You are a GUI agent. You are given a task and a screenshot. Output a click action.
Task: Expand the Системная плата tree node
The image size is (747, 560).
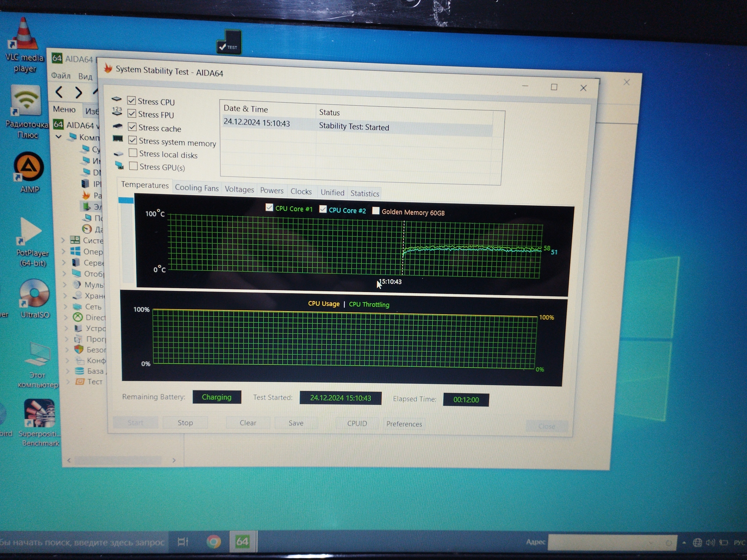(63, 240)
